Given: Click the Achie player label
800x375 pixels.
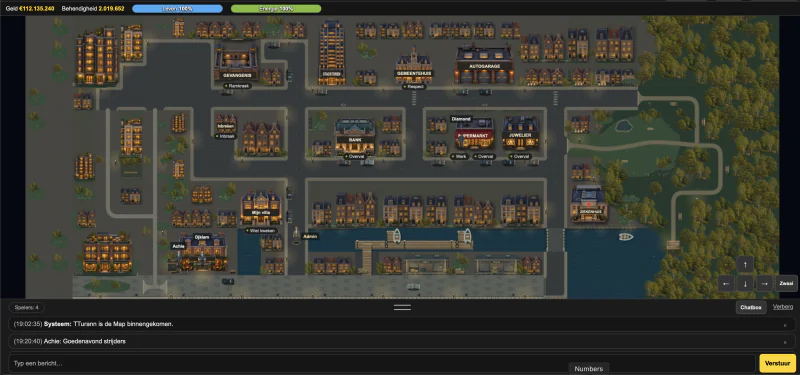Looking at the screenshot, I should coord(179,246).
